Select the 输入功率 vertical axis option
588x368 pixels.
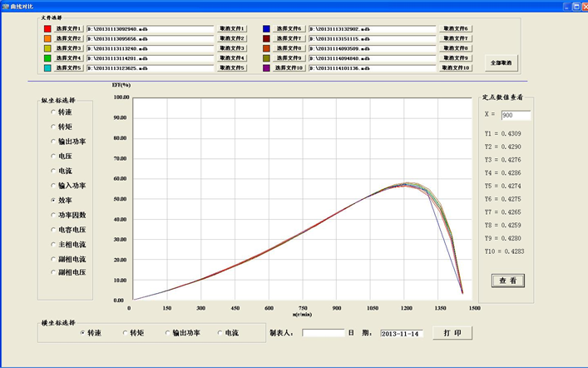click(x=54, y=186)
